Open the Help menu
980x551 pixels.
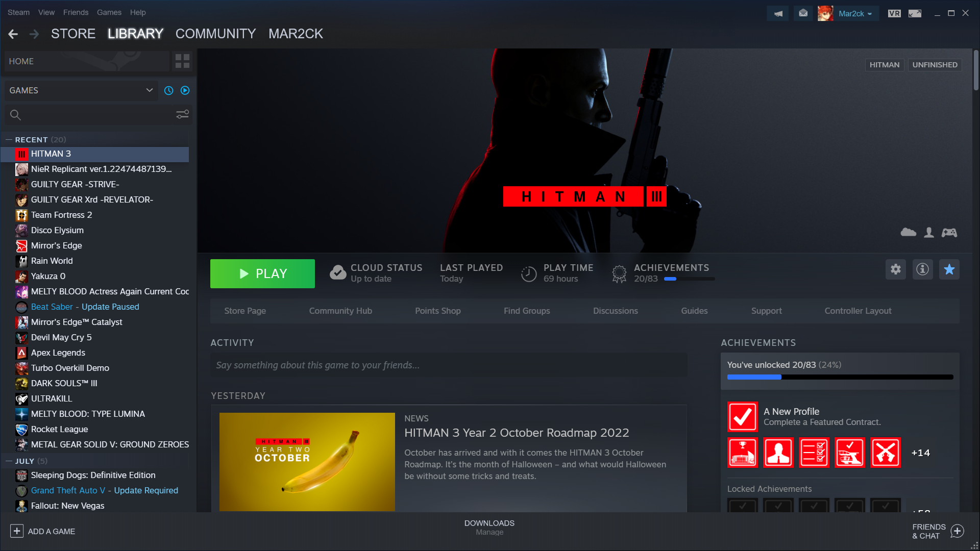[x=138, y=12]
